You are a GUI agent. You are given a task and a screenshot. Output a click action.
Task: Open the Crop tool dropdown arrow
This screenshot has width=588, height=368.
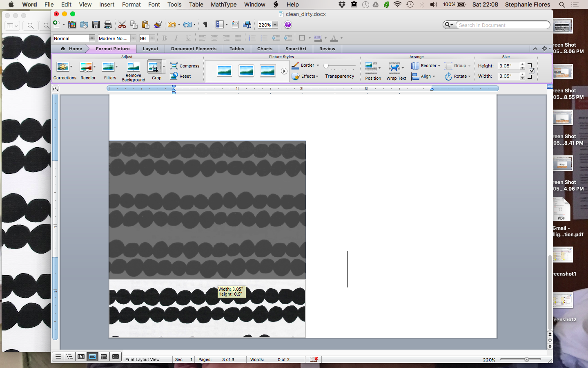pos(164,67)
